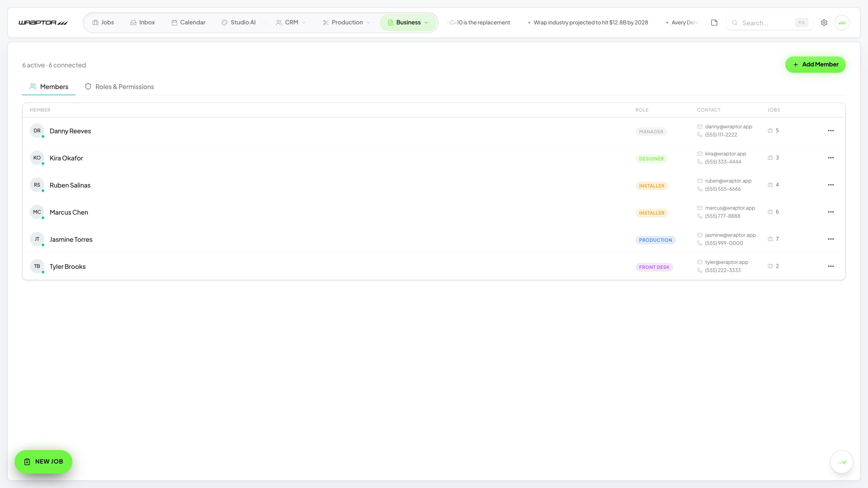Click marcus@wraptor.app email
Screen dimensions: 868x488
730,208
